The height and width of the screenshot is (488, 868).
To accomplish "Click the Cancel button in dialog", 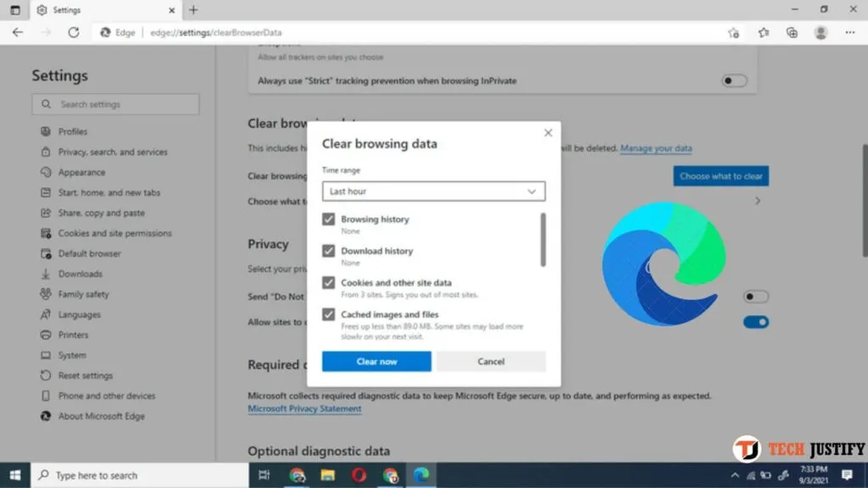I will tap(491, 362).
